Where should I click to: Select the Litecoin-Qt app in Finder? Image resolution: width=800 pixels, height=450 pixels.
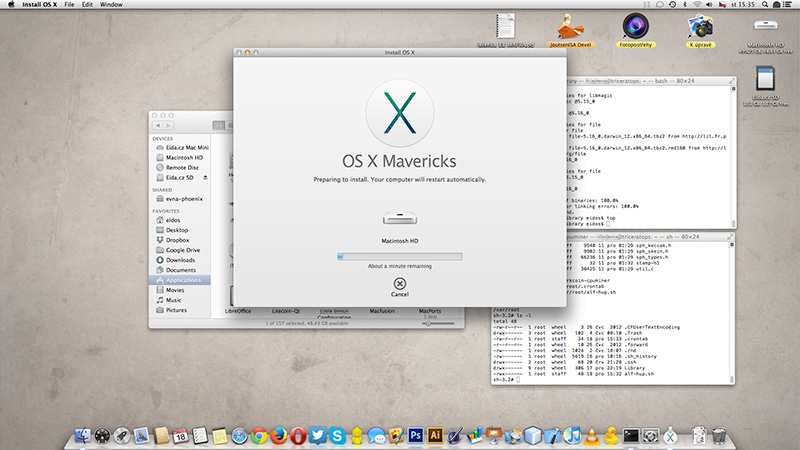286,311
